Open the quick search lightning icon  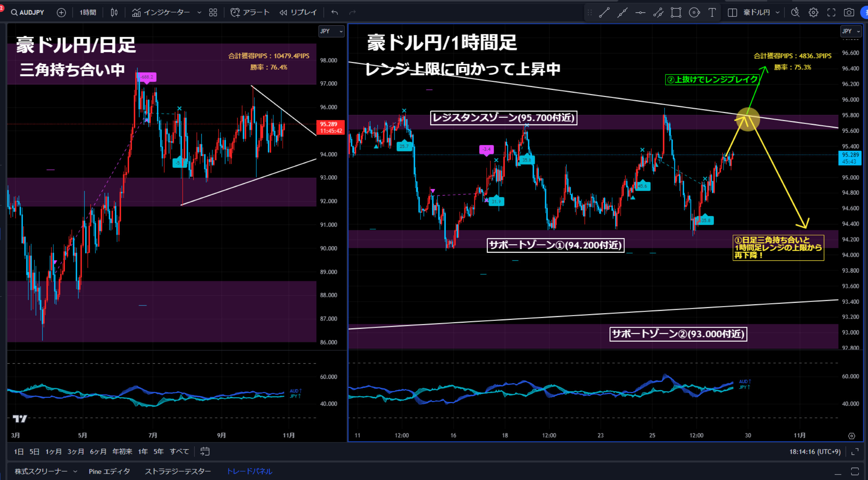(x=795, y=13)
